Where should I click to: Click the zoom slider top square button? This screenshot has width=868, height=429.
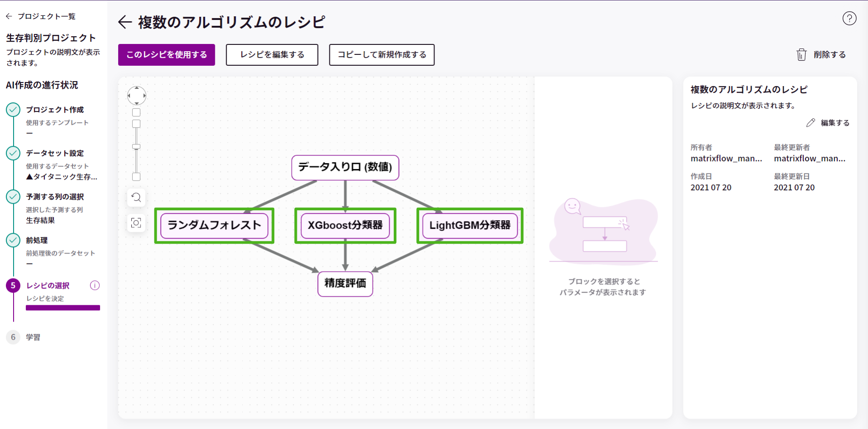[x=136, y=112]
